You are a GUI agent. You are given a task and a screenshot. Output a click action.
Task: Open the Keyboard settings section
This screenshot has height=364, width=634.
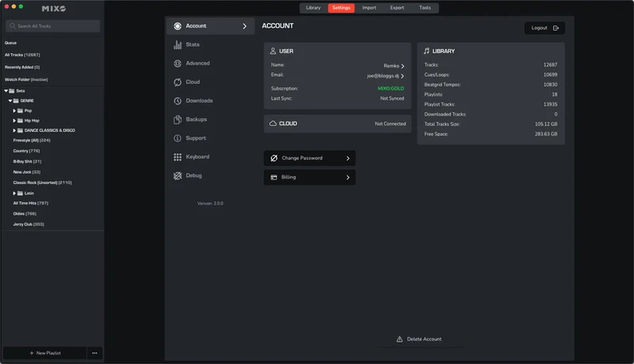(x=210, y=157)
